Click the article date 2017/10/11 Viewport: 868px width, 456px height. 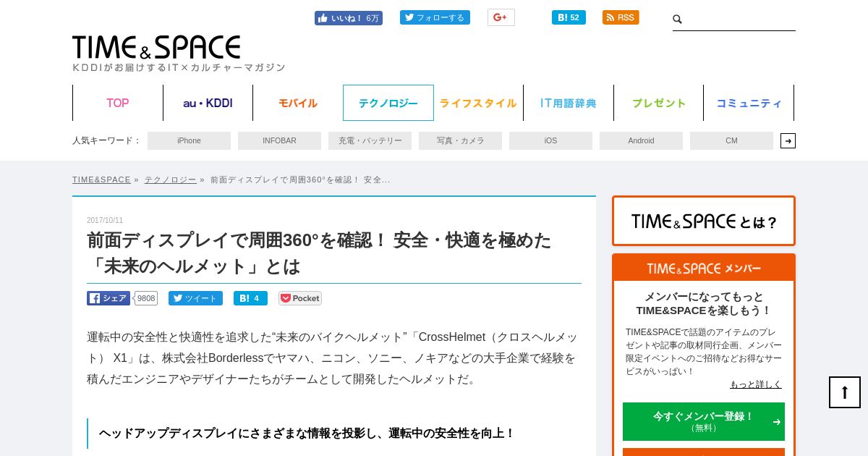pos(105,220)
